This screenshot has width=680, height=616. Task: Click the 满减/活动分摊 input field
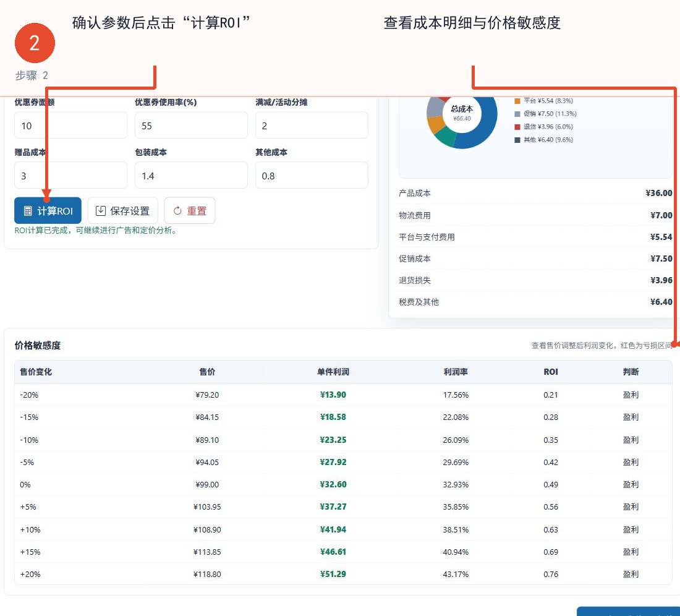312,126
